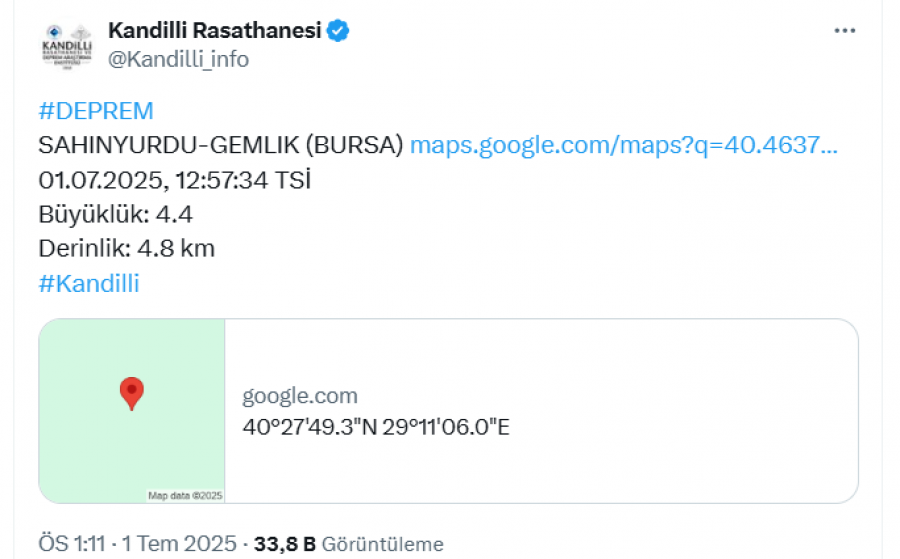The height and width of the screenshot is (559, 900).
Task: Open the three-dot more options menu
Action: 844,30
